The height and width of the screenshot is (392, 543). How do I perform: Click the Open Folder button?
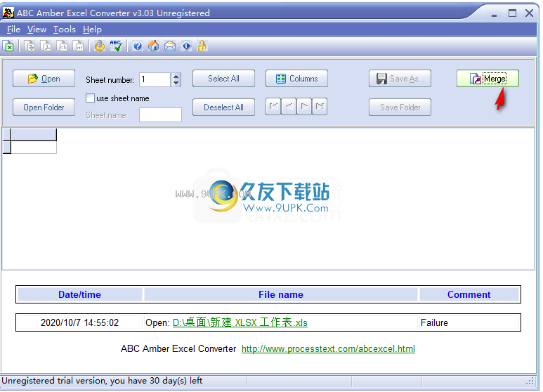click(44, 107)
